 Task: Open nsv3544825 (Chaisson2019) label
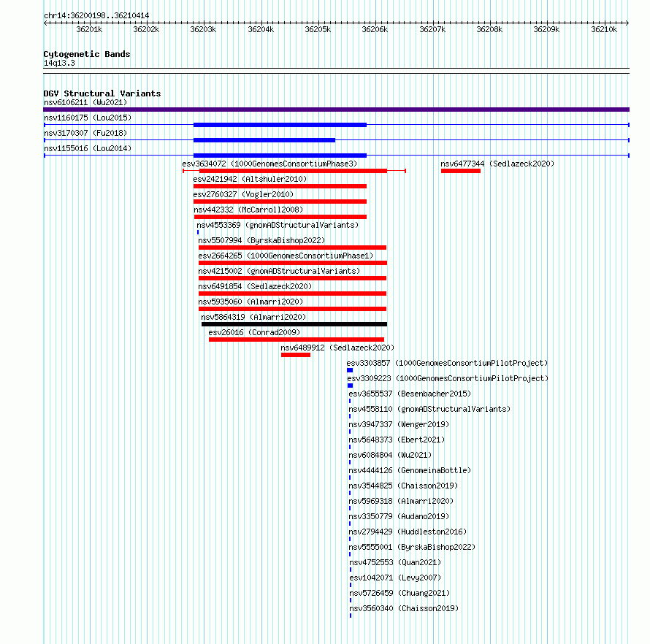coord(403,486)
